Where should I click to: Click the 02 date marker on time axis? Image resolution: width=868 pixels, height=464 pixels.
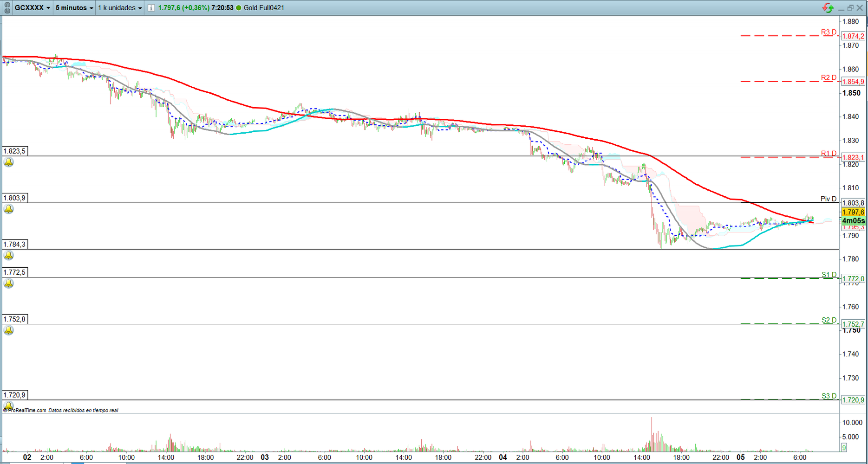coord(27,458)
